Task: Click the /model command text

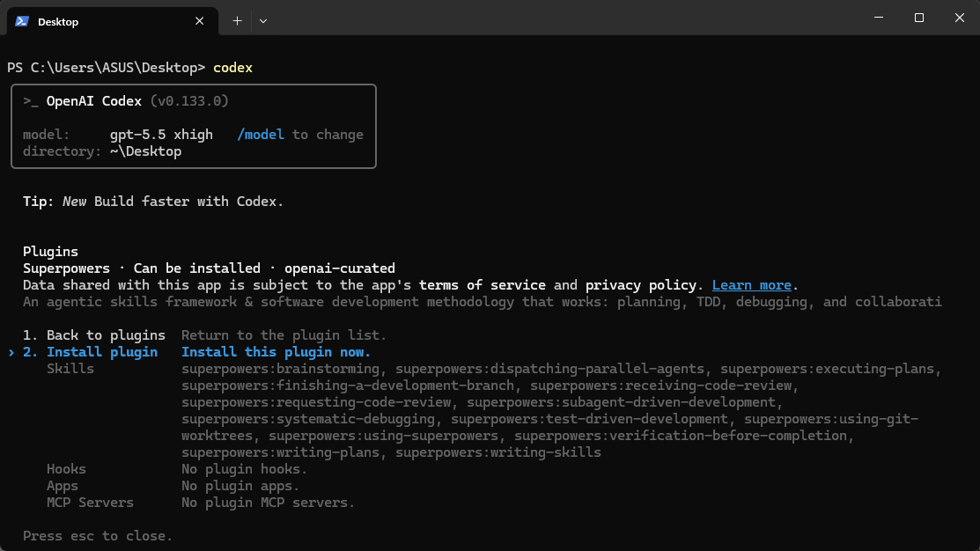Action: point(261,135)
